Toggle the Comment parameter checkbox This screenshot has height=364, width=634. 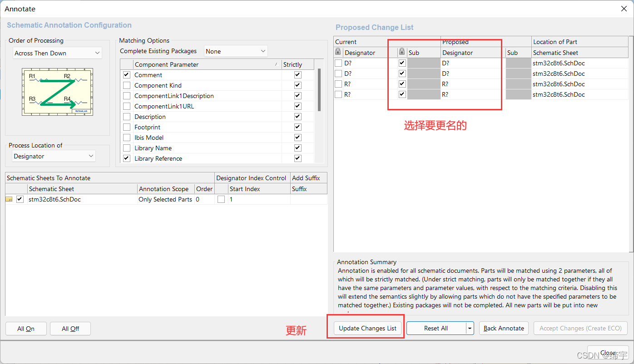click(127, 75)
